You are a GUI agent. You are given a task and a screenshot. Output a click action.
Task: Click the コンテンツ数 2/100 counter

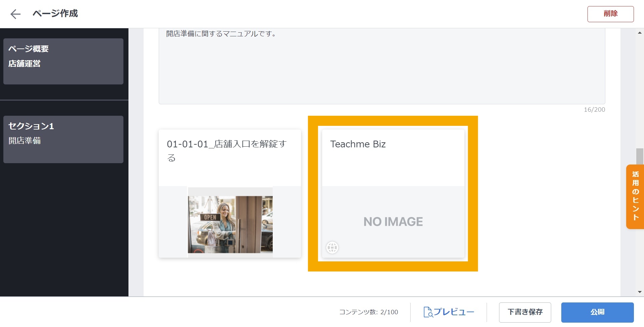(368, 312)
